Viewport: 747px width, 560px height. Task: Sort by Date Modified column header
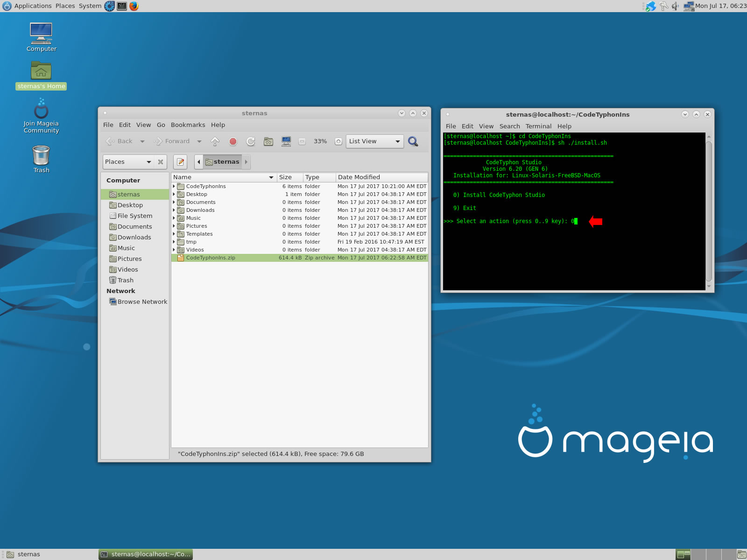coord(381,177)
